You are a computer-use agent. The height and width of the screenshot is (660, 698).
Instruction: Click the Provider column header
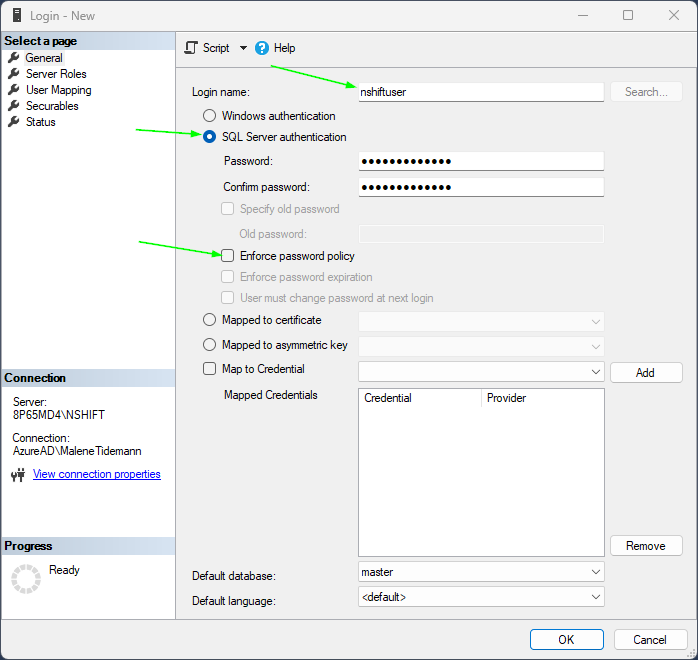543,398
